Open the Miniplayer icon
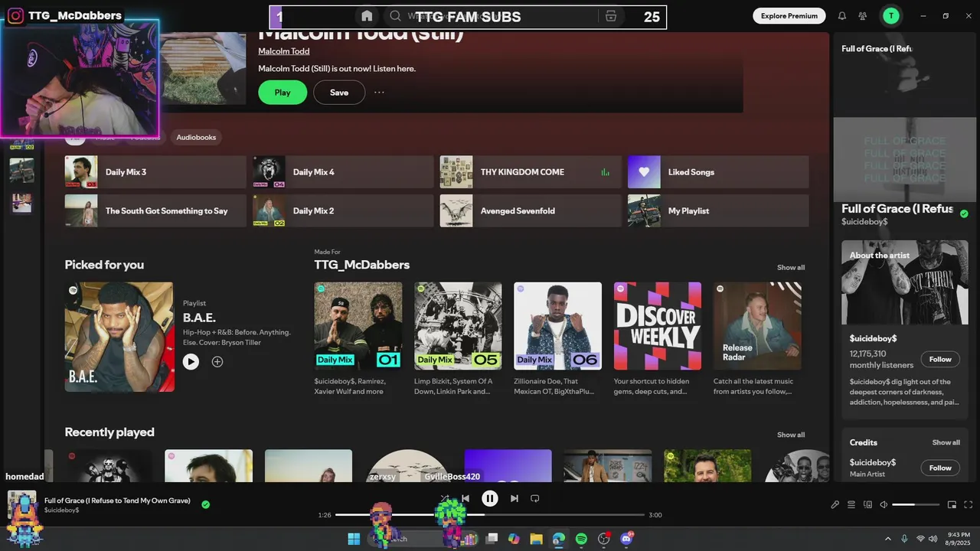 tap(952, 504)
